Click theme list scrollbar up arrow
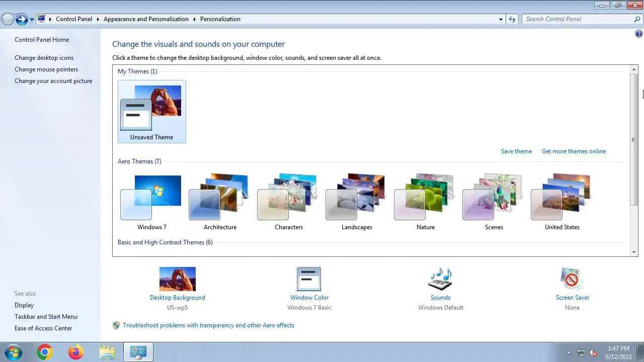 coord(634,69)
